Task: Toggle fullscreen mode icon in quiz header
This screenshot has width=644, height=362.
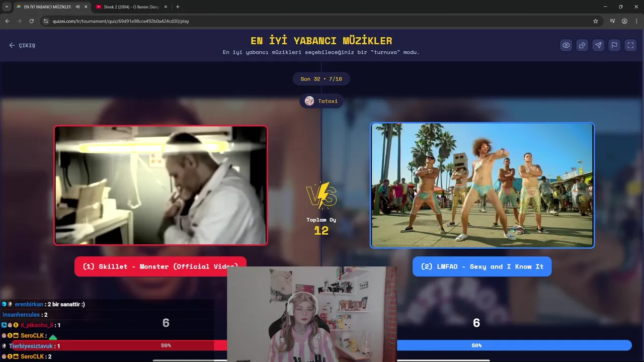Action: click(630, 45)
